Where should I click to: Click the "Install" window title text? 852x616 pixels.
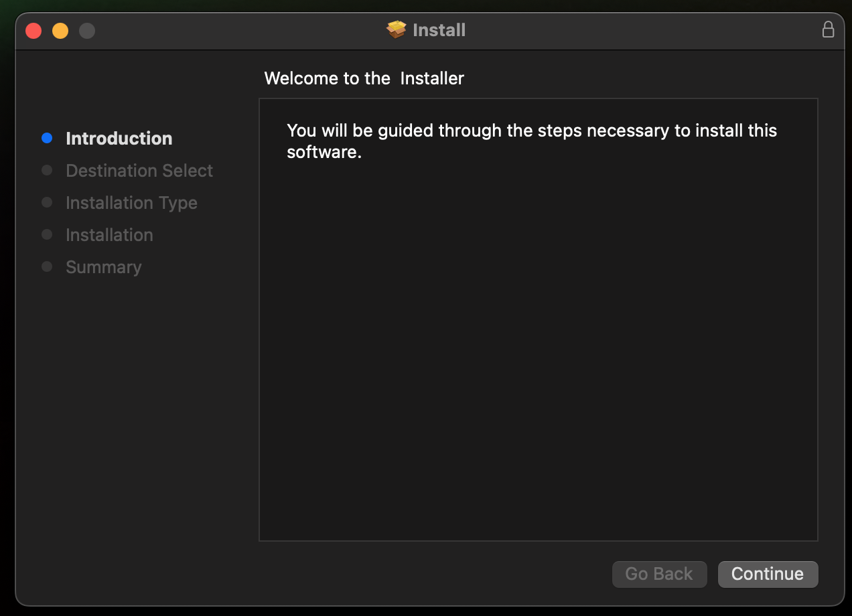439,30
